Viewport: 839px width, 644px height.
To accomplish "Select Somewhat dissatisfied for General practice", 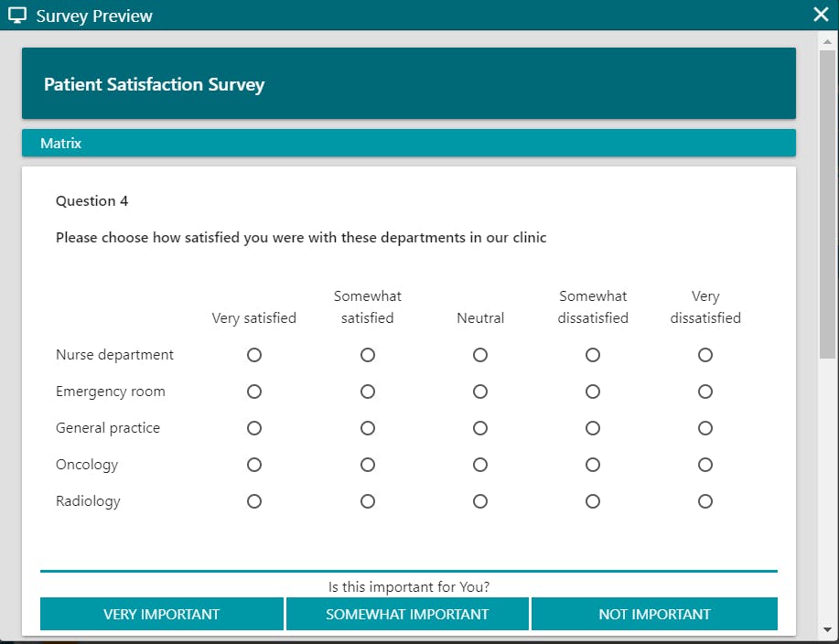I will click(592, 428).
